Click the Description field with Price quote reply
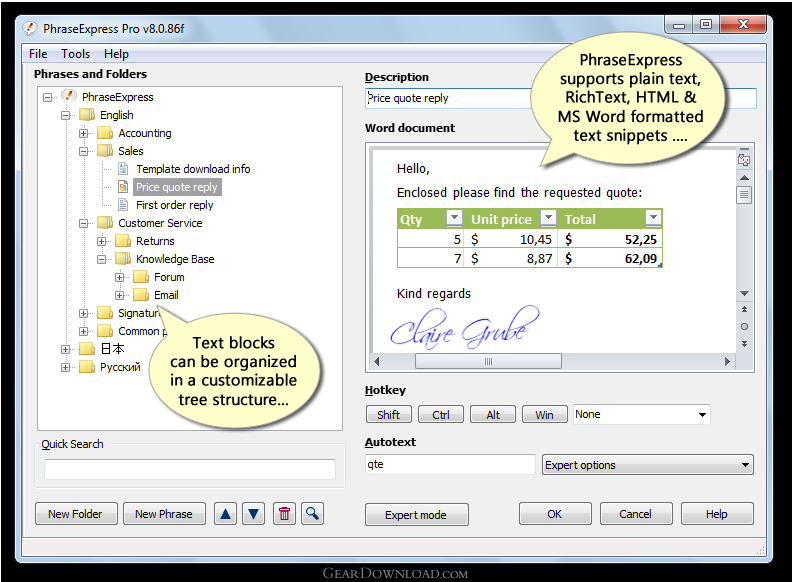 [x=561, y=98]
